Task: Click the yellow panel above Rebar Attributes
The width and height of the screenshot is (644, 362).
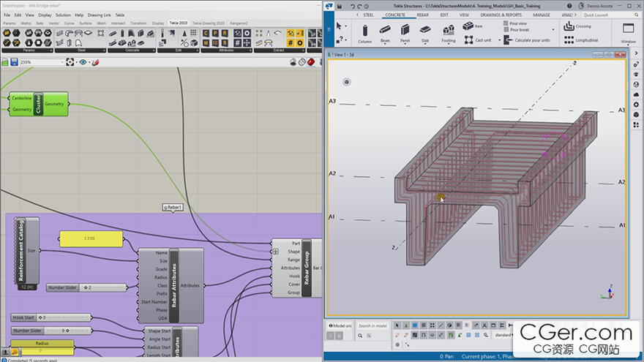Action: click(x=91, y=238)
